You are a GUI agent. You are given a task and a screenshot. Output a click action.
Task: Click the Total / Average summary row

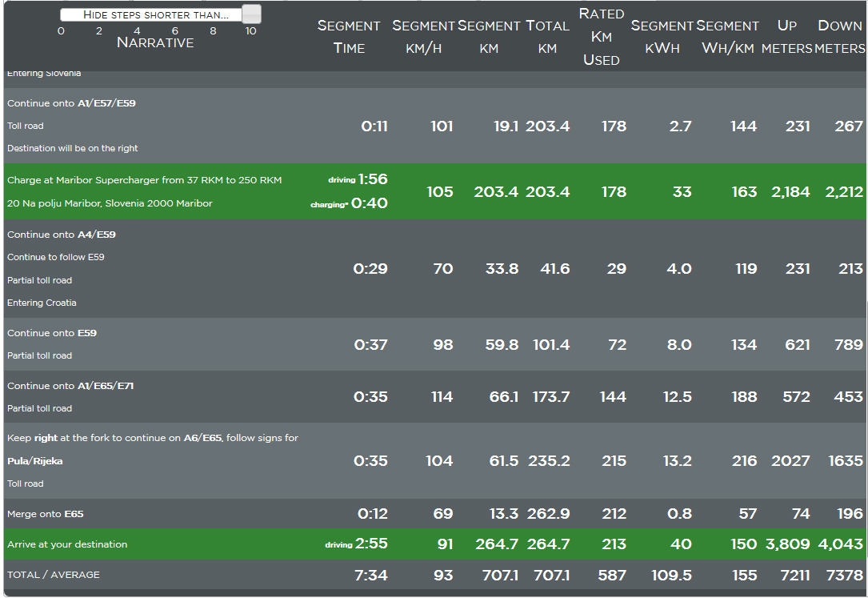[54, 575]
